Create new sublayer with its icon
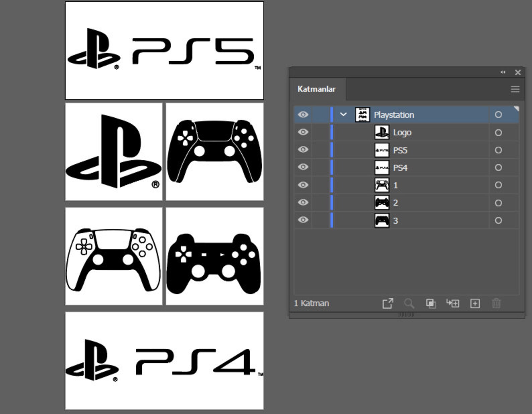This screenshot has width=532, height=414. (x=453, y=303)
